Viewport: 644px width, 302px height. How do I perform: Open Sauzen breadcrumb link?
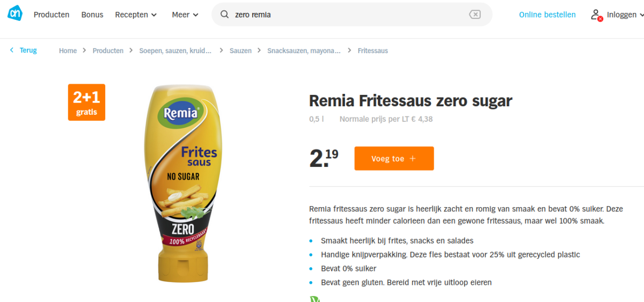pos(240,50)
